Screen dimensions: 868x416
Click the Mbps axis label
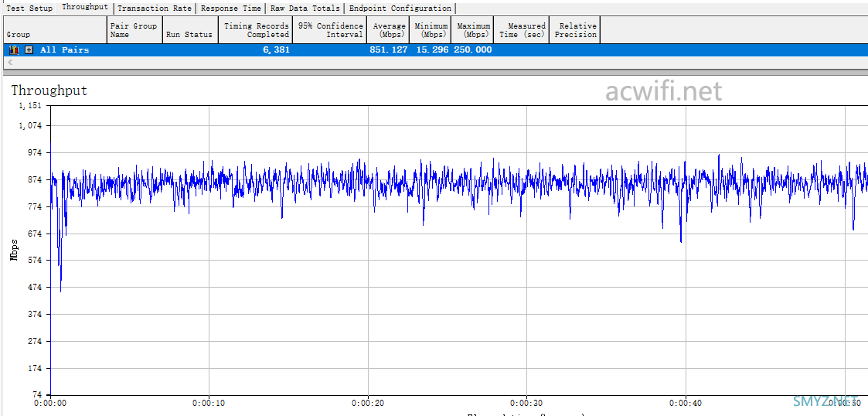point(14,249)
